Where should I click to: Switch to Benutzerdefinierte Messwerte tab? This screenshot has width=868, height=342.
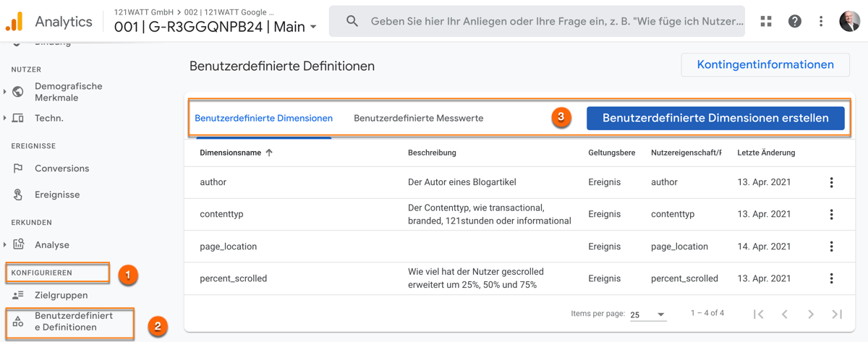tap(418, 118)
